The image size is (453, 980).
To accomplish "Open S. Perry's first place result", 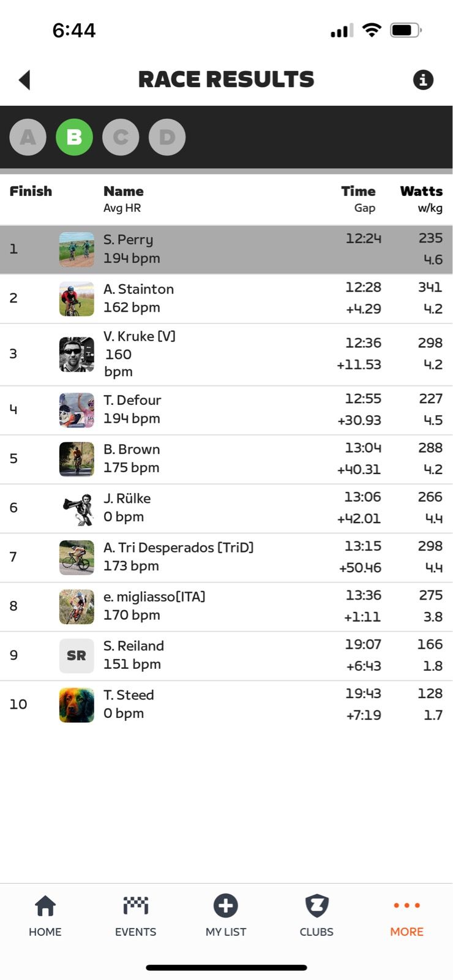I will (x=226, y=249).
